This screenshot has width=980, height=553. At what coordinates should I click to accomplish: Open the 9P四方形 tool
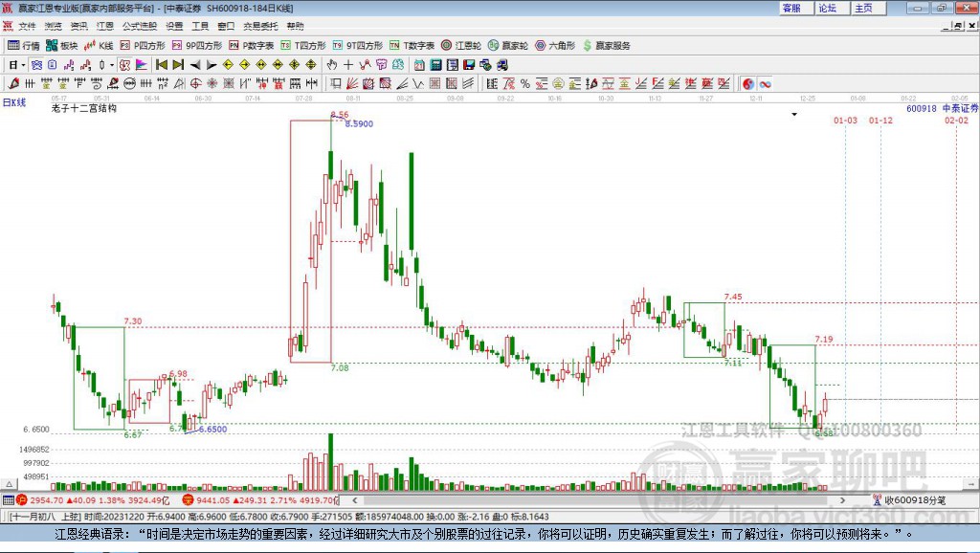tap(197, 46)
